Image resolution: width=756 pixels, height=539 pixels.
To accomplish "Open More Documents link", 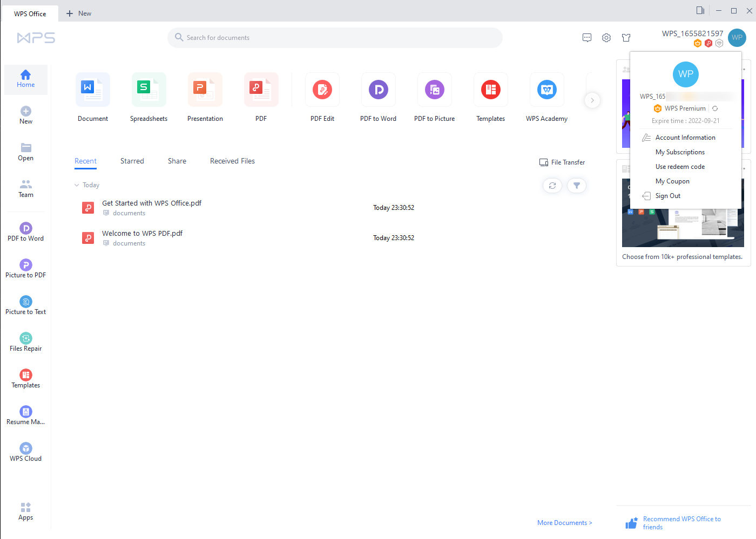I will pyautogui.click(x=565, y=523).
